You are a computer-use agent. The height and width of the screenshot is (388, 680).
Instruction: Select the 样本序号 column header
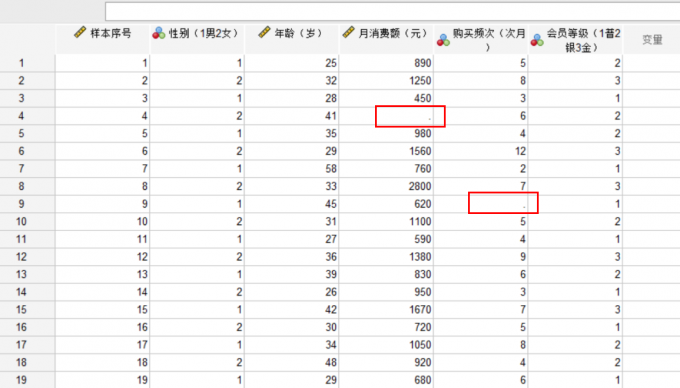[103, 39]
